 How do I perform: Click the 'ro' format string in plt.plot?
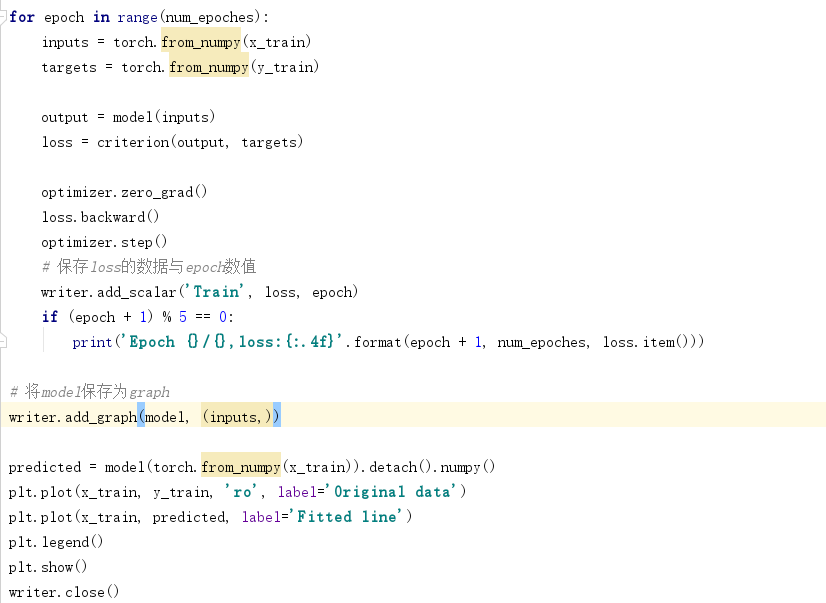pyautogui.click(x=241, y=492)
